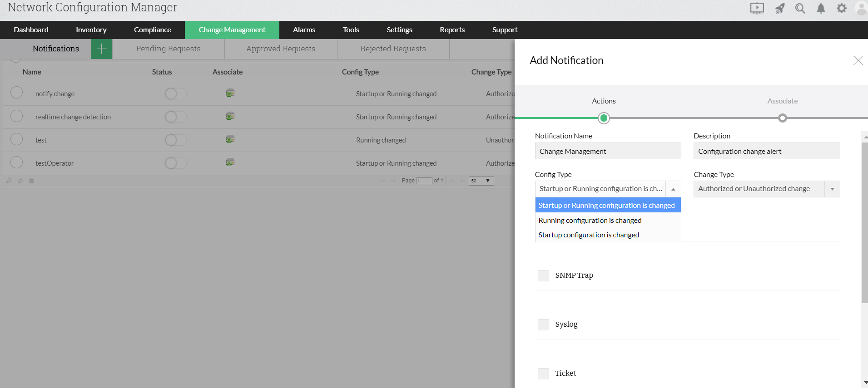Open the Compliance menu
This screenshot has height=388, width=868.
point(152,30)
